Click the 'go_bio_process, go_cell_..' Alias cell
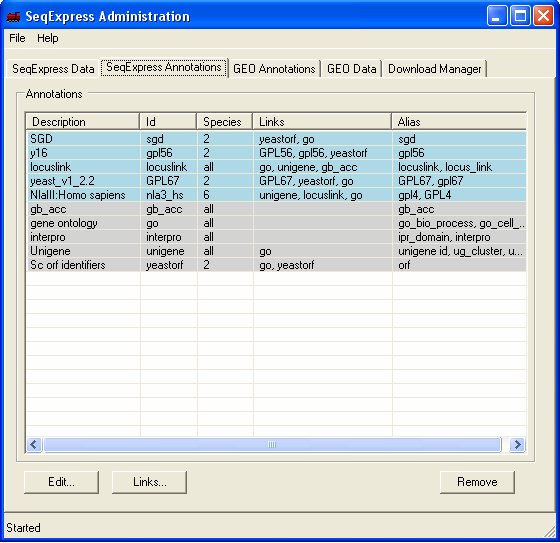 pos(459,223)
